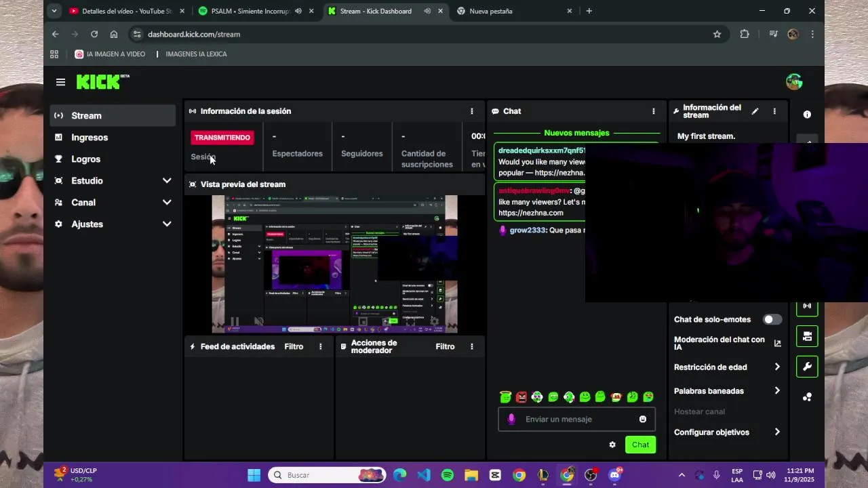Click the camera panel icon in the right rail

pos(807,336)
